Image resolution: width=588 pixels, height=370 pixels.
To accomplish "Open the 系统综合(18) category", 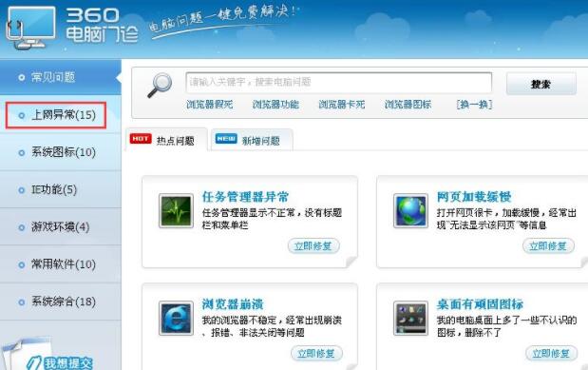I will click(61, 302).
